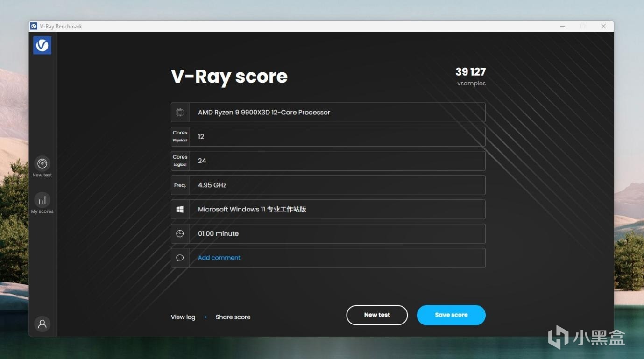Click the processor chip icon
Viewport: 644px width, 359px height.
point(180,113)
